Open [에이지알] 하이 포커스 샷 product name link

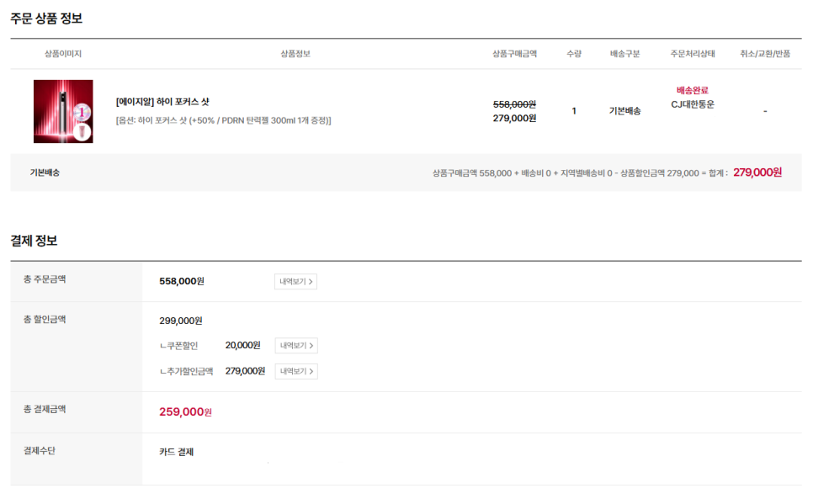(162, 102)
